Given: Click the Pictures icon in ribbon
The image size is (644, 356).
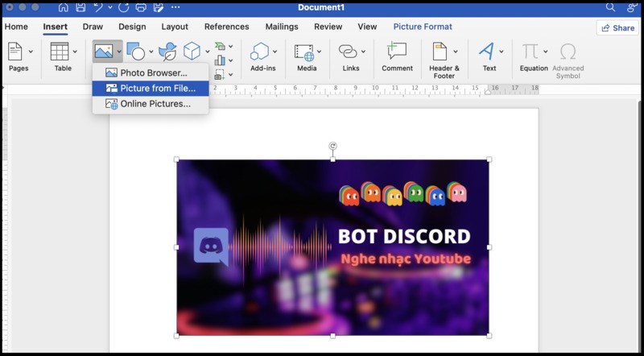Looking at the screenshot, I should 104,52.
